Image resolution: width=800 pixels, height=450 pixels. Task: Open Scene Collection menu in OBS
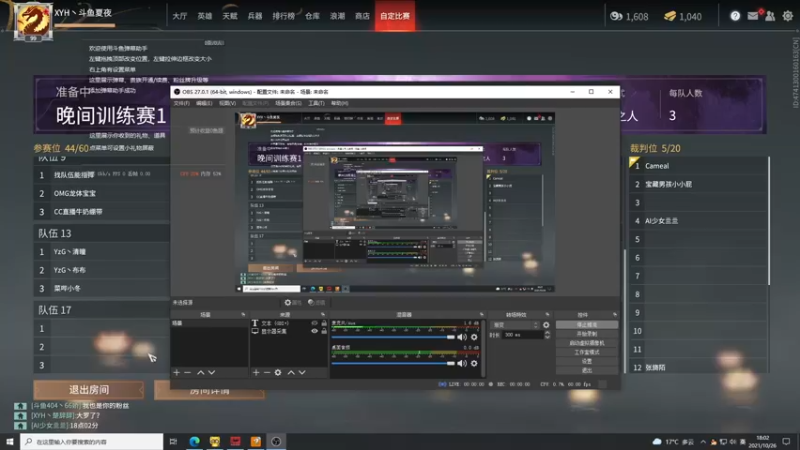[288, 103]
